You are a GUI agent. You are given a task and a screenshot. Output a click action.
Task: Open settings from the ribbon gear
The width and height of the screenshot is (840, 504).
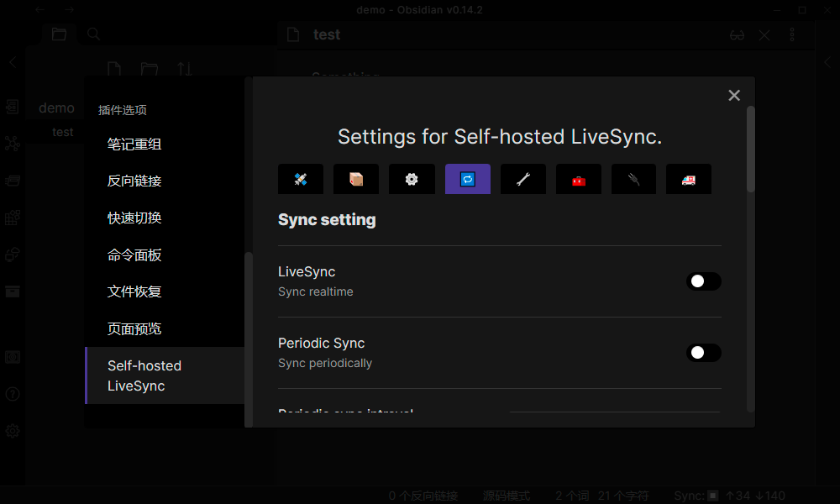pos(13,431)
